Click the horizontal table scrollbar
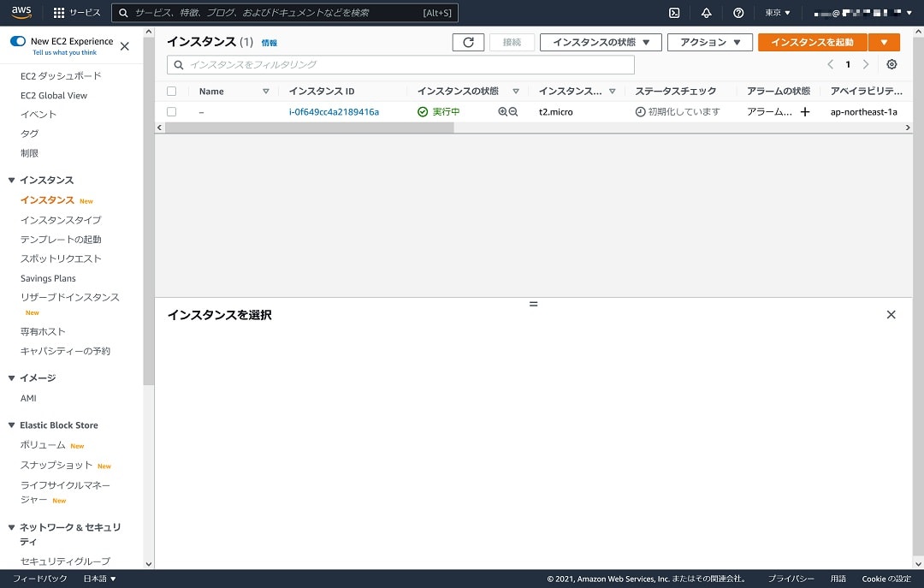 310,128
